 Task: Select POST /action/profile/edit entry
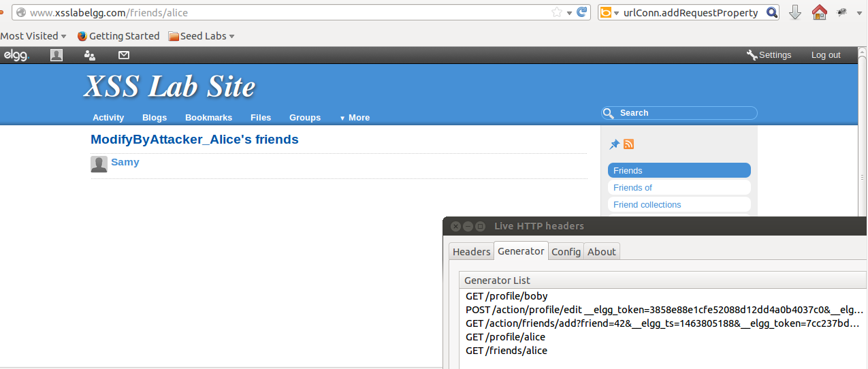pyautogui.click(x=664, y=310)
